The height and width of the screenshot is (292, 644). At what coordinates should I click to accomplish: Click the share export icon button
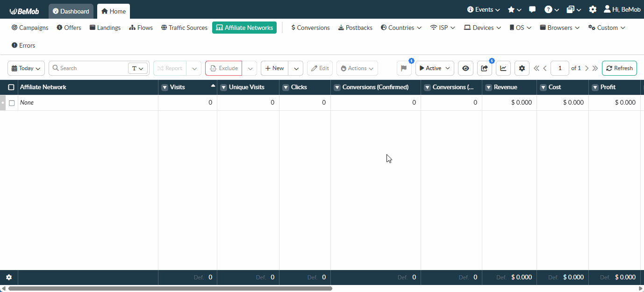click(485, 68)
